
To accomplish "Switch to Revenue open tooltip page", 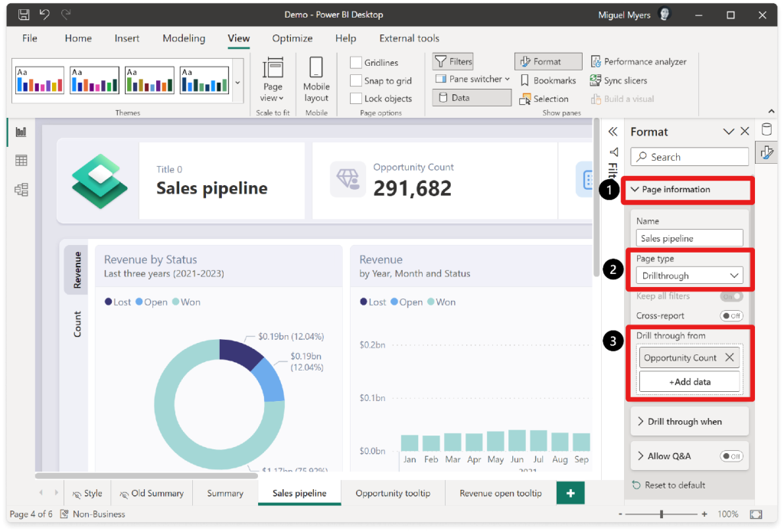I will pos(501,493).
